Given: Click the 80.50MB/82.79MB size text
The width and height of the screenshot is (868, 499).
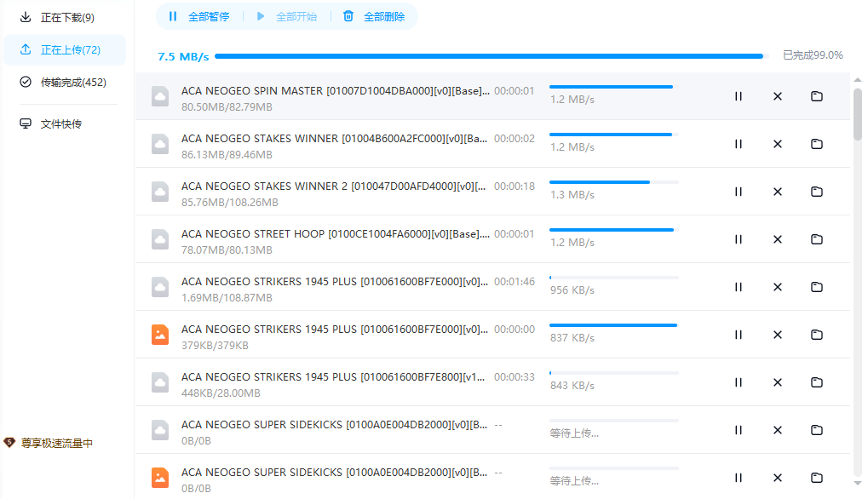Looking at the screenshot, I should [227, 106].
